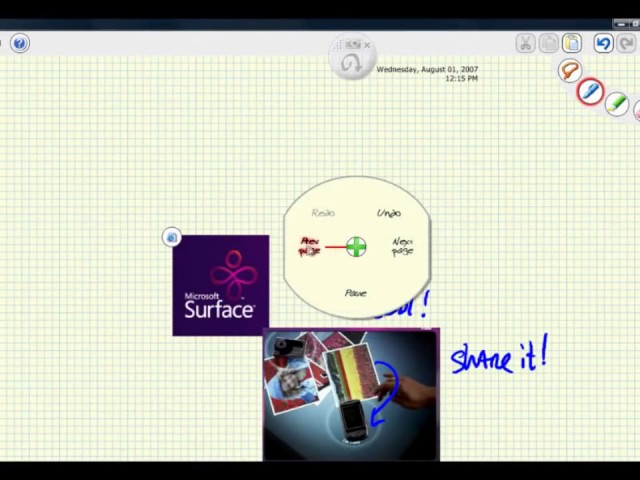Click the green plus pie menu center
The height and width of the screenshot is (480, 640).
pyautogui.click(x=356, y=246)
